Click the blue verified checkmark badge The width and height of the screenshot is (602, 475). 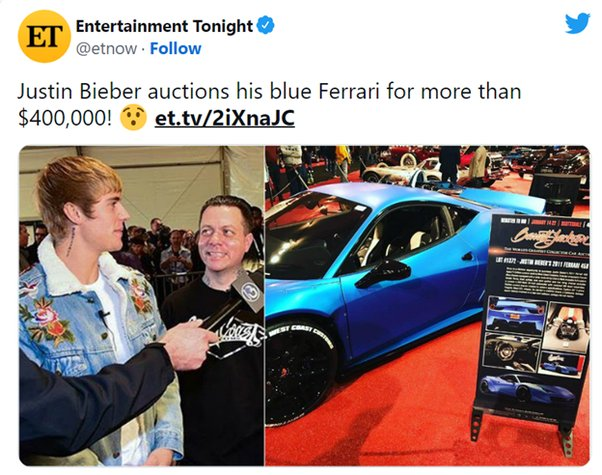pos(265,26)
